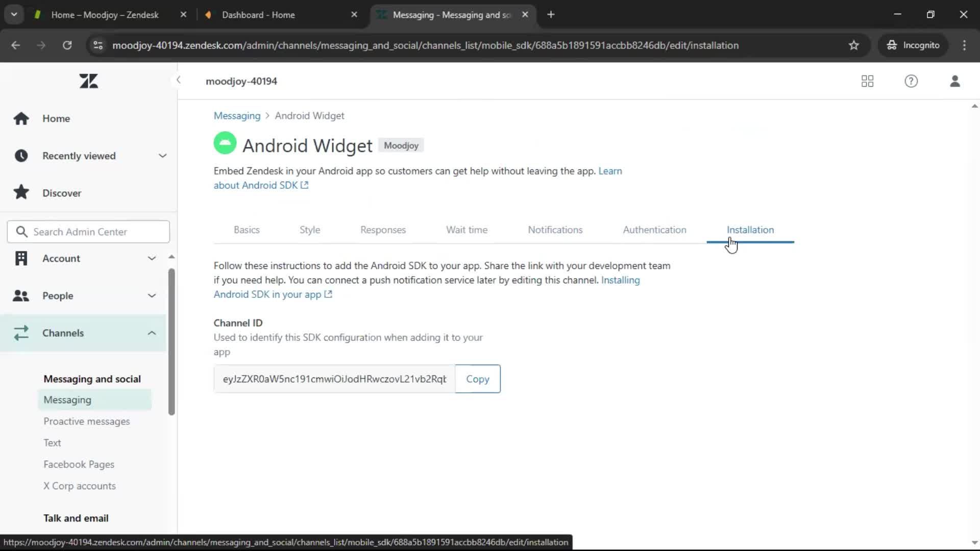Screen dimensions: 980x551
Task: Close the Home – Moodjoy – Zendesk tab
Action: click(183, 15)
